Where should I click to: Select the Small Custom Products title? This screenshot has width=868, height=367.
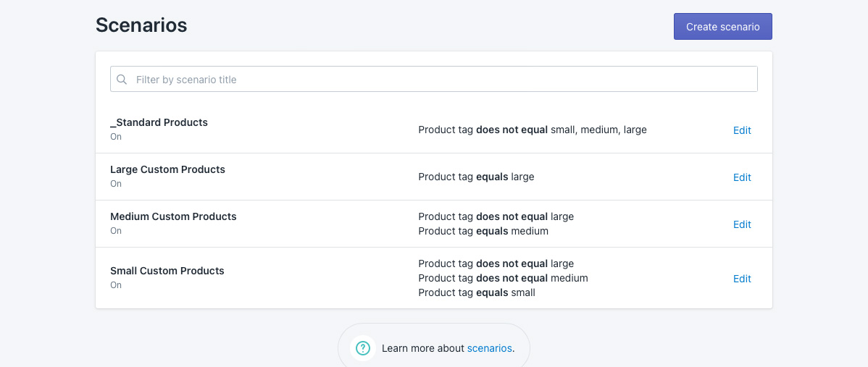[x=167, y=271]
